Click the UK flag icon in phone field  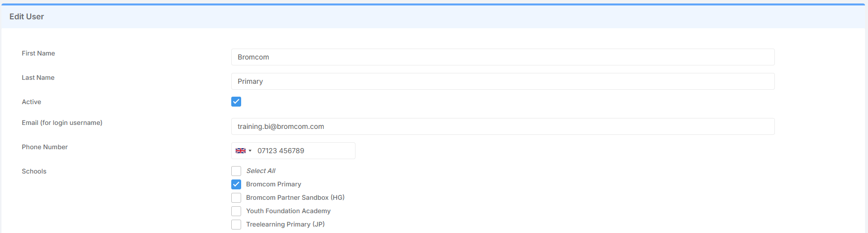(240, 151)
